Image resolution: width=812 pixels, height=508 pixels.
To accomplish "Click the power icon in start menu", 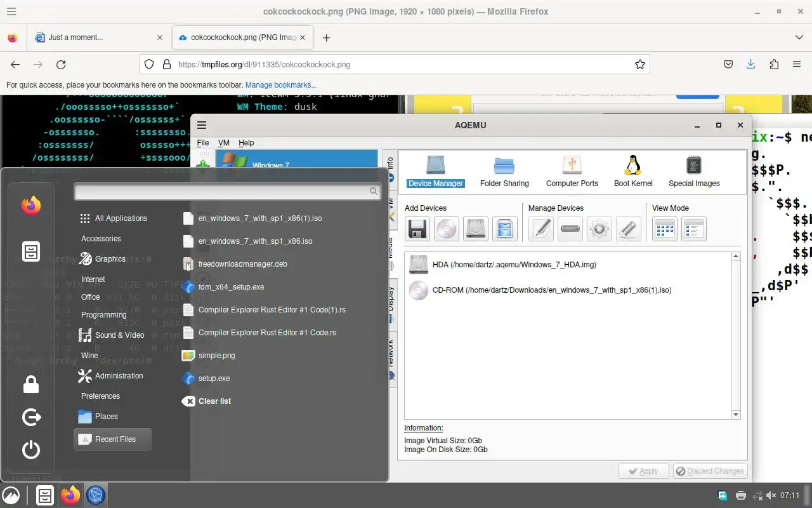I will [x=31, y=450].
